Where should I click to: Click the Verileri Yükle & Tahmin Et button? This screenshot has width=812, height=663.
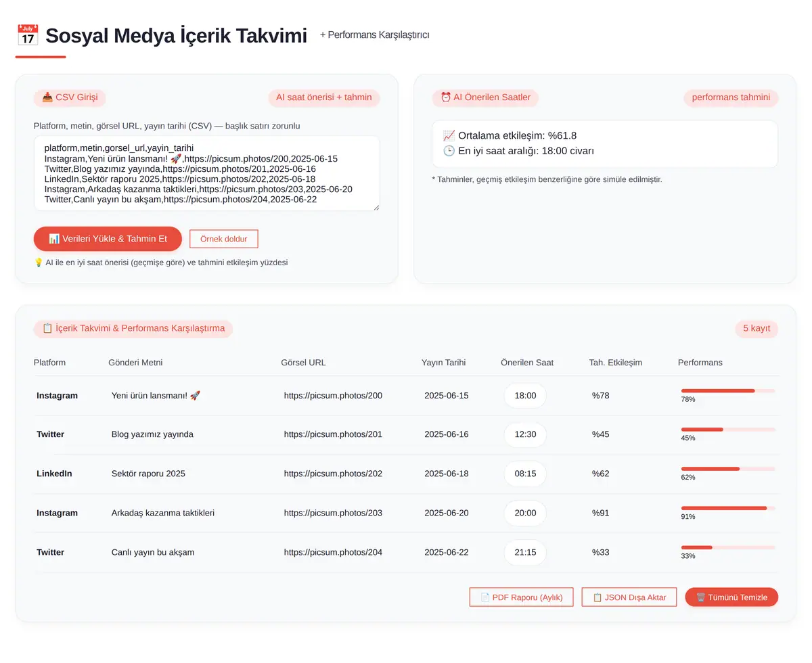coord(108,239)
